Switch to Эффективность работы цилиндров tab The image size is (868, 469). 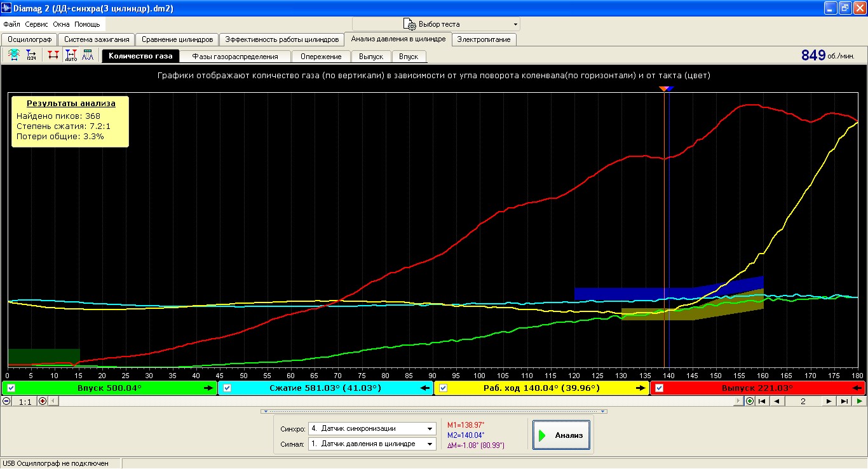tap(281, 39)
